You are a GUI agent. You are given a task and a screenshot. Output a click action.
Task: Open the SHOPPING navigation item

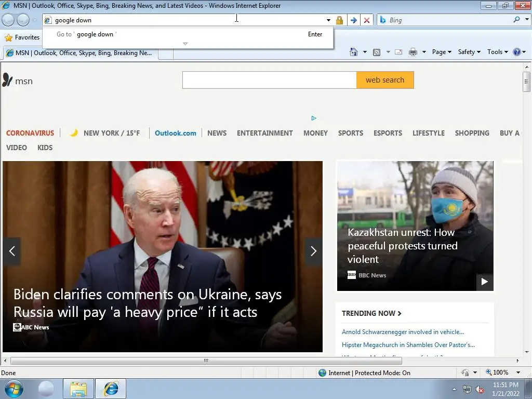click(x=472, y=133)
